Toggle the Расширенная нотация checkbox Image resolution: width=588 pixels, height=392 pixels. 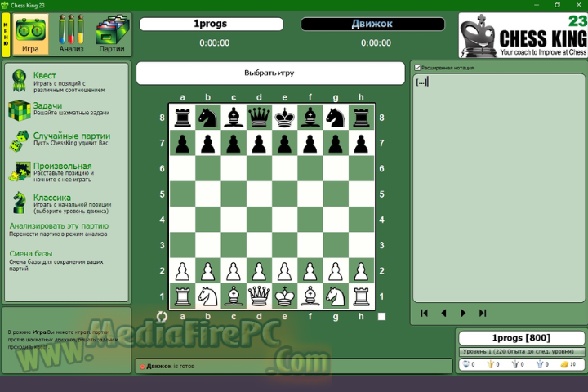[417, 68]
